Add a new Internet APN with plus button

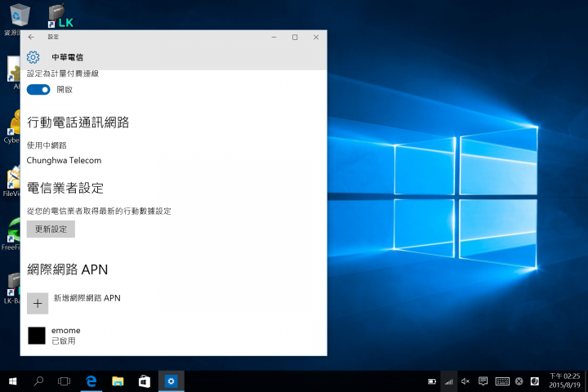[38, 303]
